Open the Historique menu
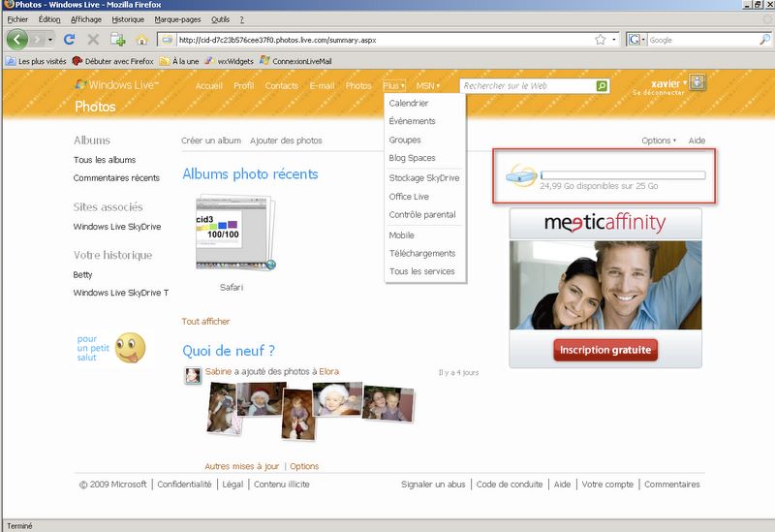Image resolution: width=775 pixels, height=532 pixels. pos(128,19)
